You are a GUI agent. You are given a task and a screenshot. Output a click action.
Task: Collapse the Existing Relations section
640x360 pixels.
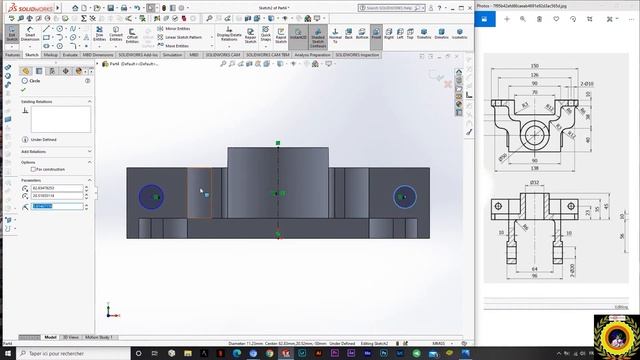(x=89, y=101)
